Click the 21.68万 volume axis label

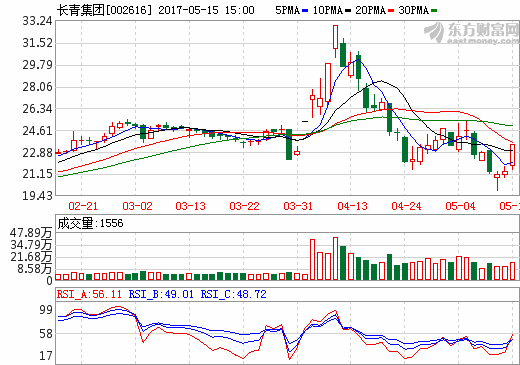click(x=31, y=257)
